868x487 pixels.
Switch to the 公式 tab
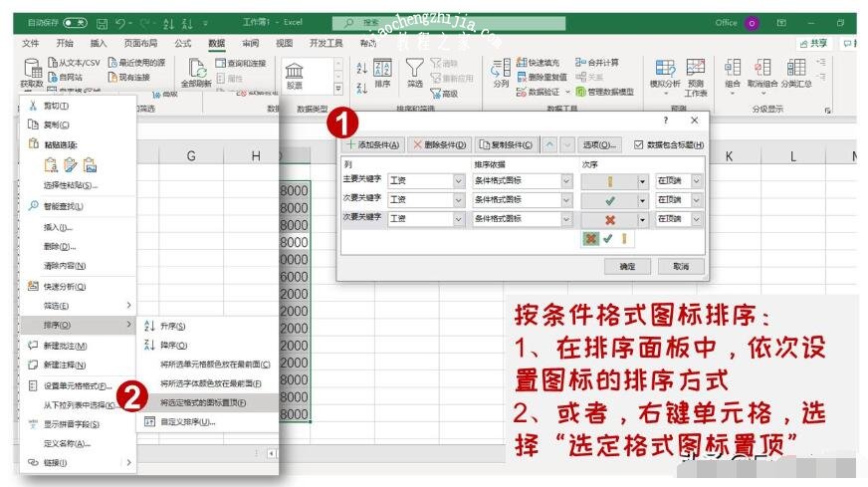[183, 43]
